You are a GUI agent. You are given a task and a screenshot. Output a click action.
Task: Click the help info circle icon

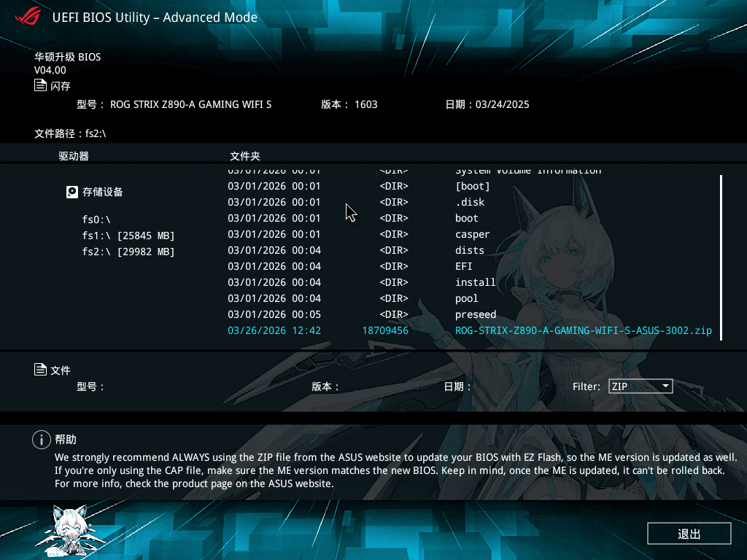[x=42, y=440]
